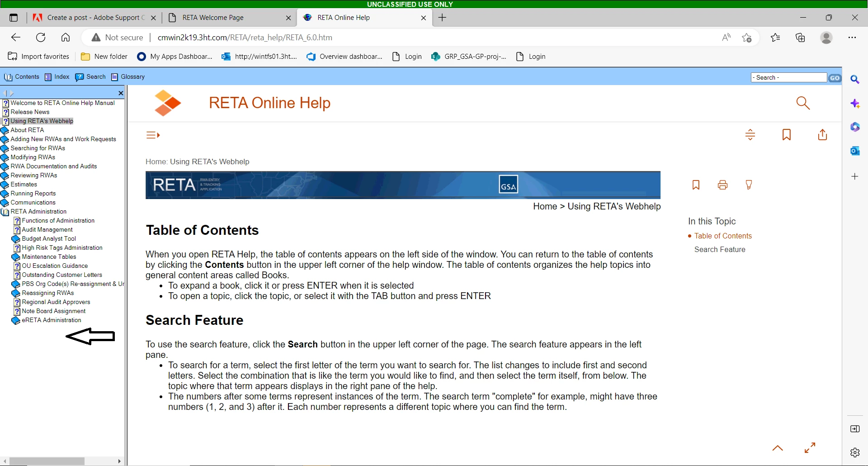The image size is (868, 466).
Task: Click the GO search button
Action: click(835, 78)
